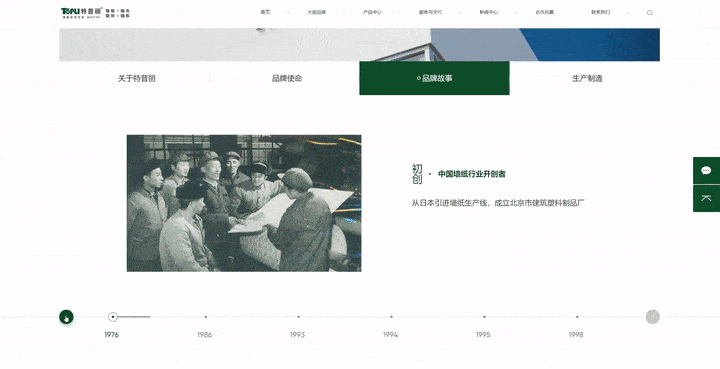Open the online chat bubble icon

point(706,171)
